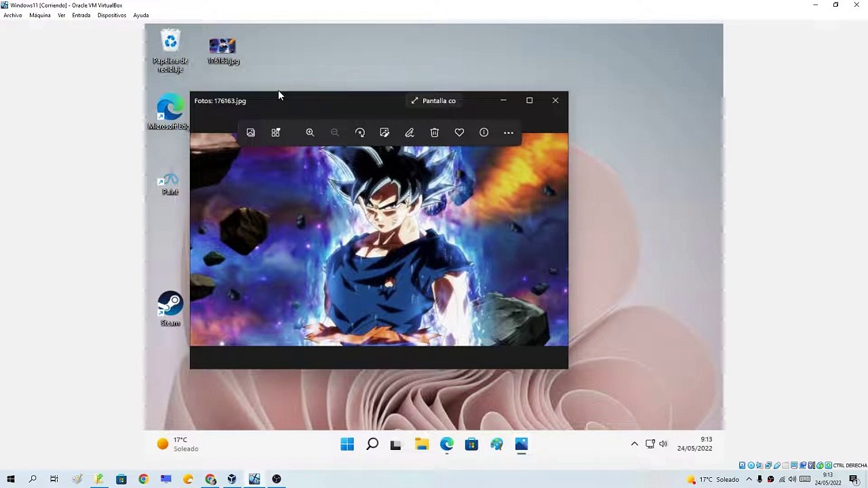Open the Ver menu in VirtualBox
Screen dimensions: 868x488
click(61, 15)
